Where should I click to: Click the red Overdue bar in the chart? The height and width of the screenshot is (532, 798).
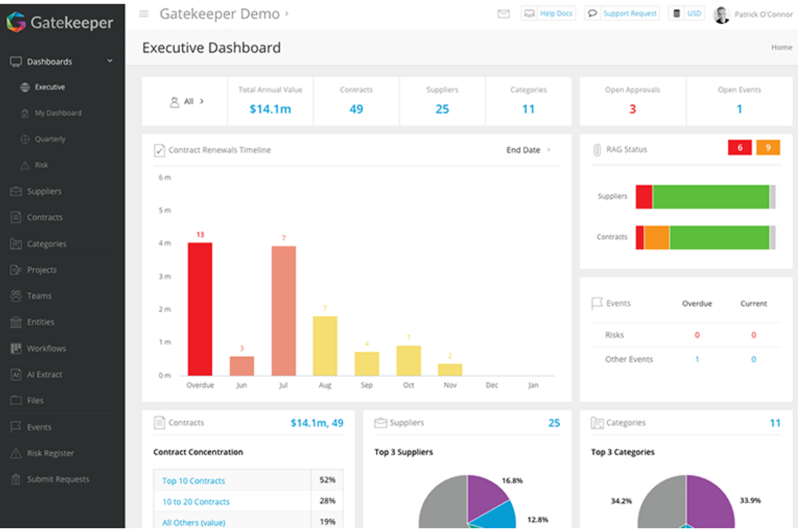(x=200, y=309)
